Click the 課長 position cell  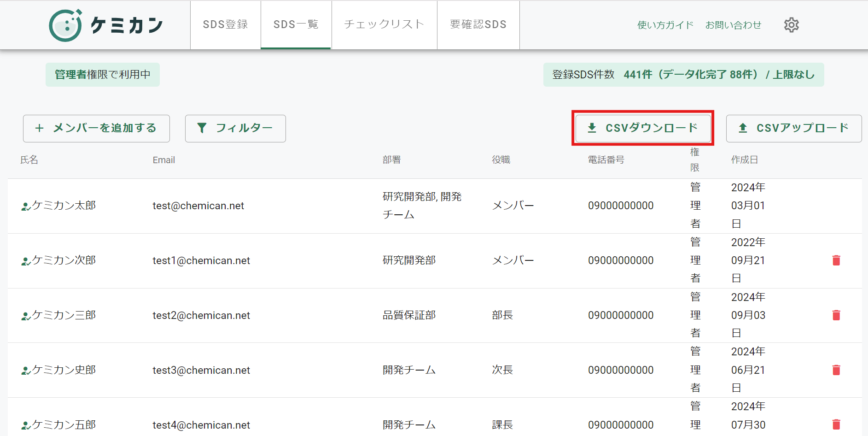click(x=502, y=424)
